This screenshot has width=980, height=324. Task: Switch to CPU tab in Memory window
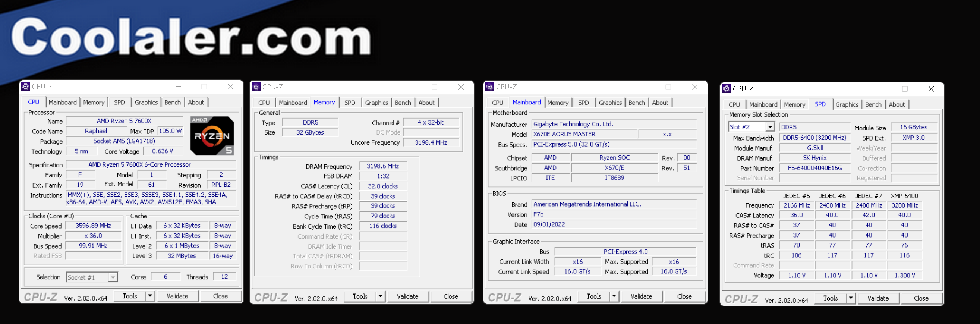pos(264,103)
